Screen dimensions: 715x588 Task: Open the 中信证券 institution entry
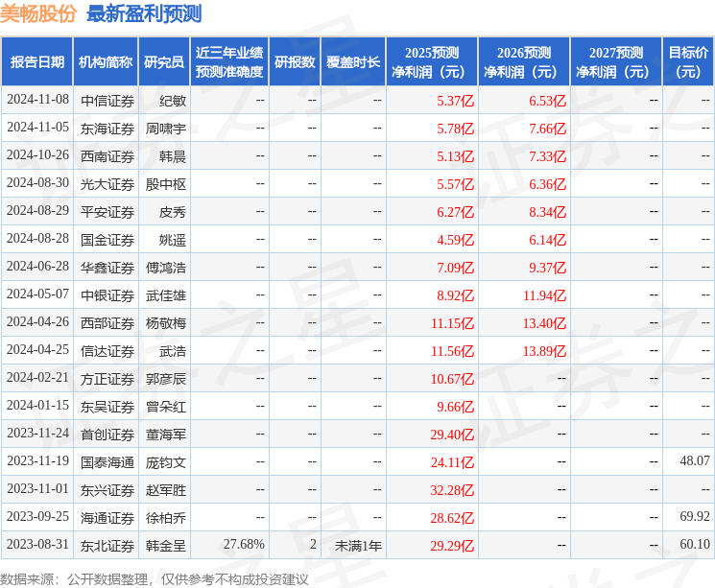(107, 100)
